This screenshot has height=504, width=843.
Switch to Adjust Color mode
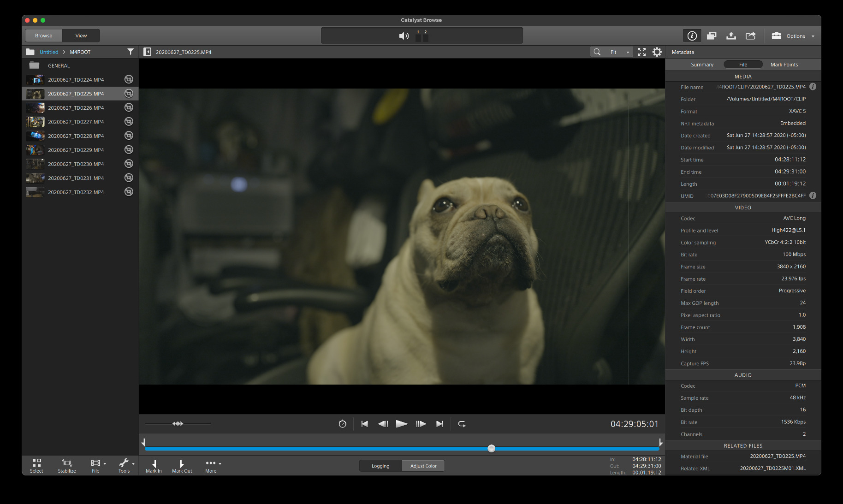tap(423, 466)
